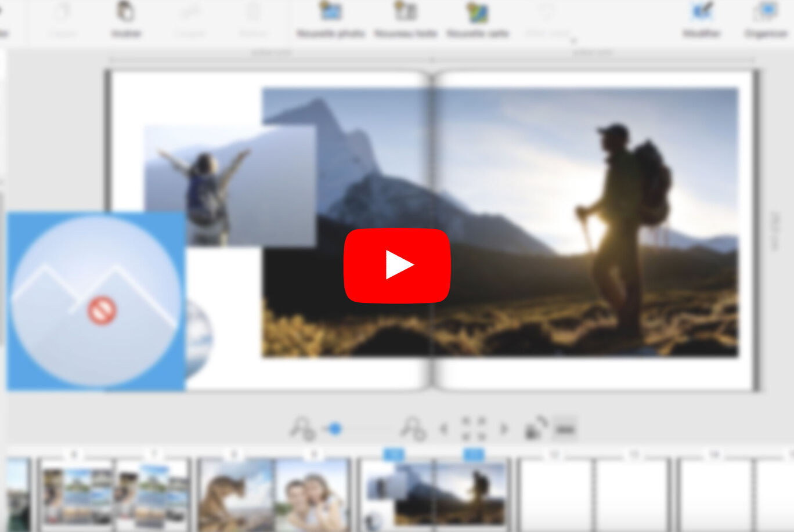Toggle the ruler view button
794x532 pixels.
pos(565,429)
